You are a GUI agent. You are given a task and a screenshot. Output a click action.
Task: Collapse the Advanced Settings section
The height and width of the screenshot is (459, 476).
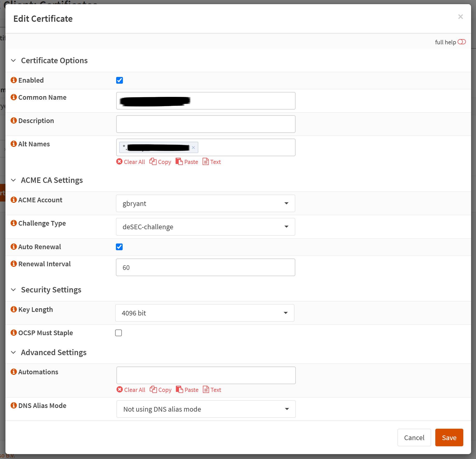(13, 352)
